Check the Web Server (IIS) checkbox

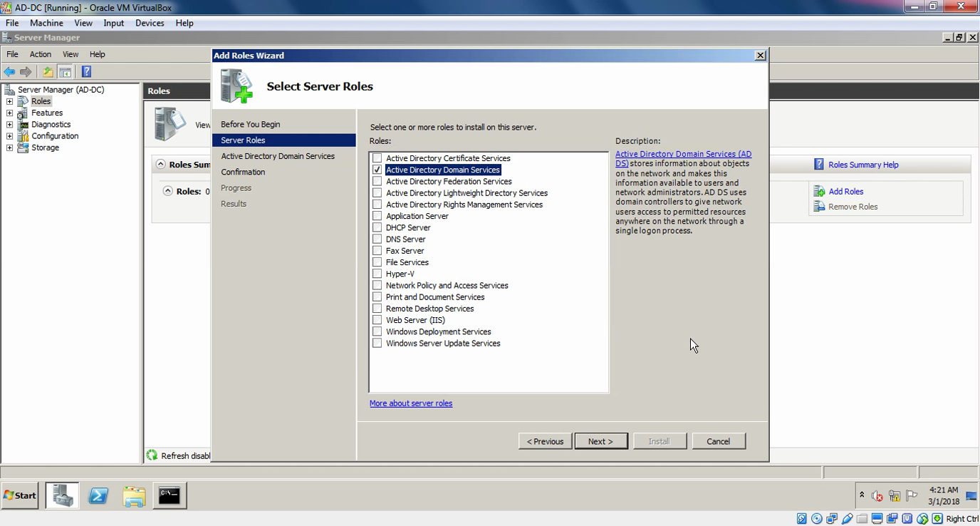click(x=377, y=320)
